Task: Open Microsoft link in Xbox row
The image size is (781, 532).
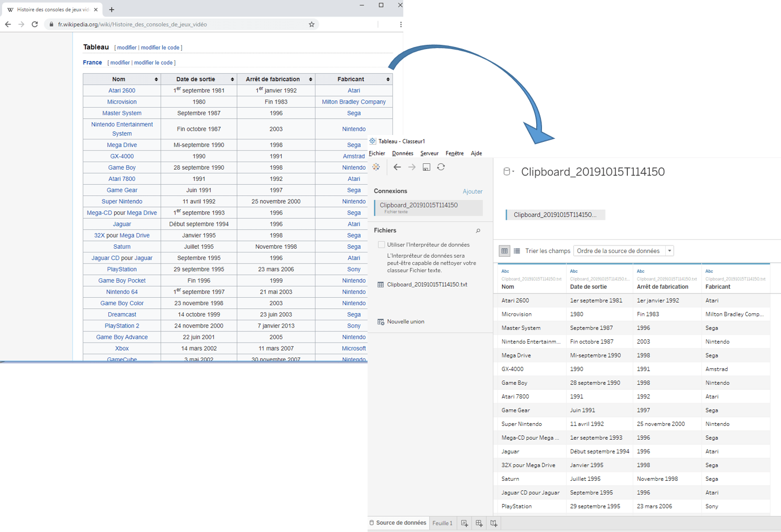Action: (354, 348)
